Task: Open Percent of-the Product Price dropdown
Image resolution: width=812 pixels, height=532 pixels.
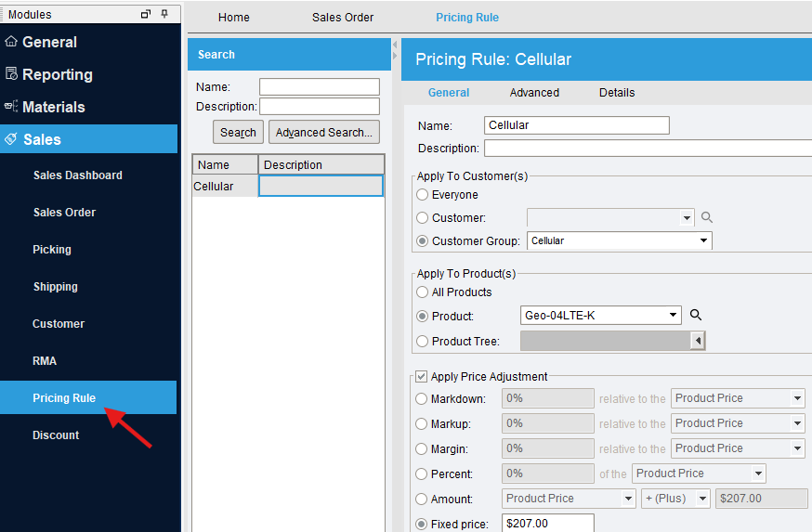Action: coord(758,474)
